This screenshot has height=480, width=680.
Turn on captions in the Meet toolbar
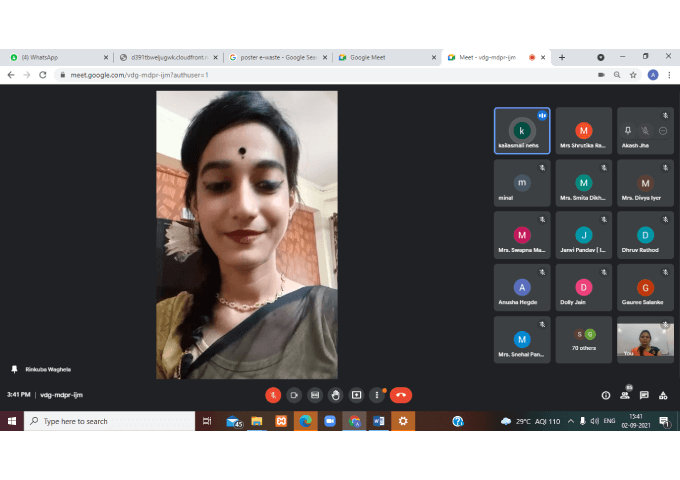coord(315,395)
